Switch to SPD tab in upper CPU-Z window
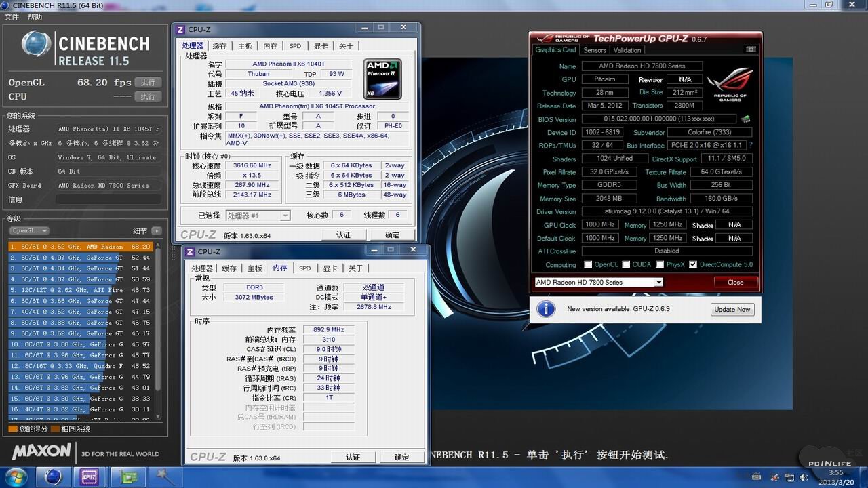 click(295, 46)
